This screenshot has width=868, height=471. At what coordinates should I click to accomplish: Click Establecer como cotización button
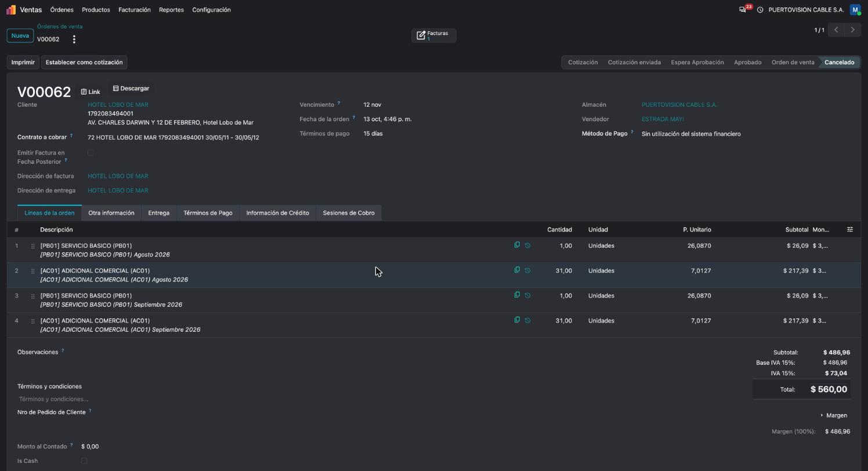click(x=84, y=62)
